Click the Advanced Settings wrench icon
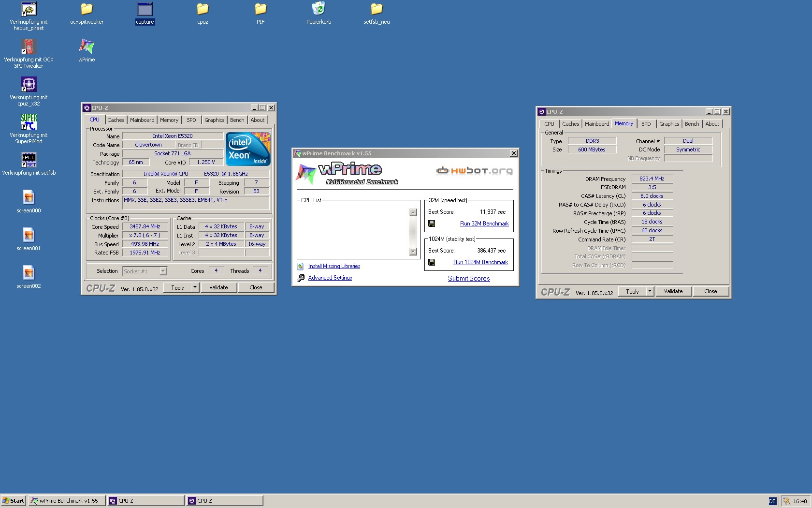The image size is (812, 508). point(301,278)
